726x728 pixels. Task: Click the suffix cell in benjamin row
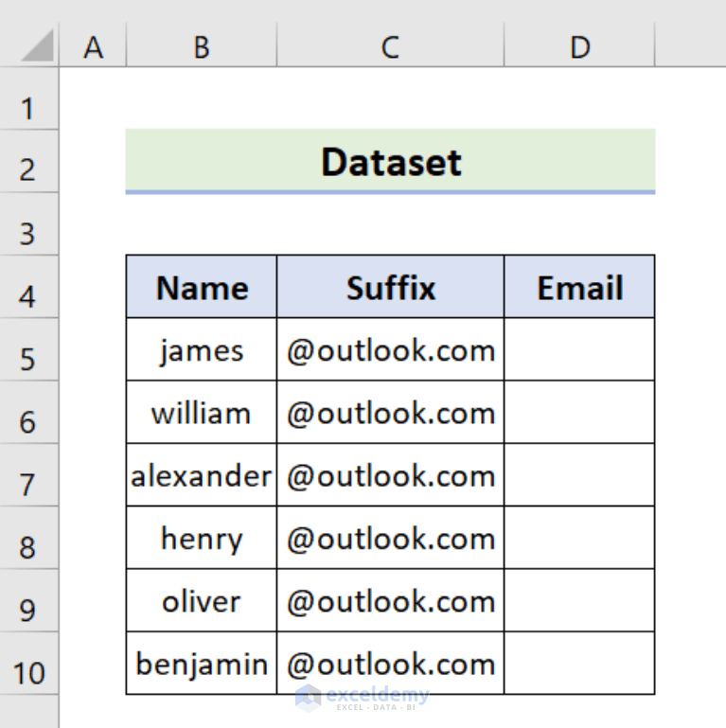click(x=390, y=663)
